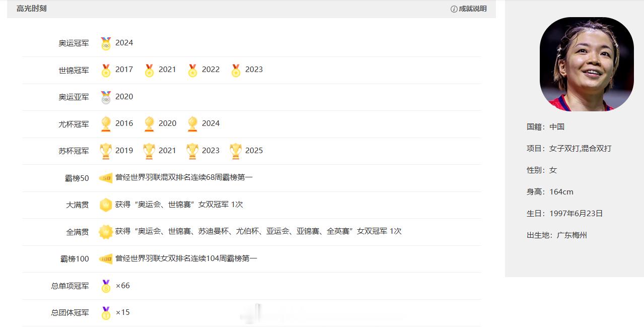Click the 全满贯 sunburst badge icon
The width and height of the screenshot is (644, 330).
106,232
